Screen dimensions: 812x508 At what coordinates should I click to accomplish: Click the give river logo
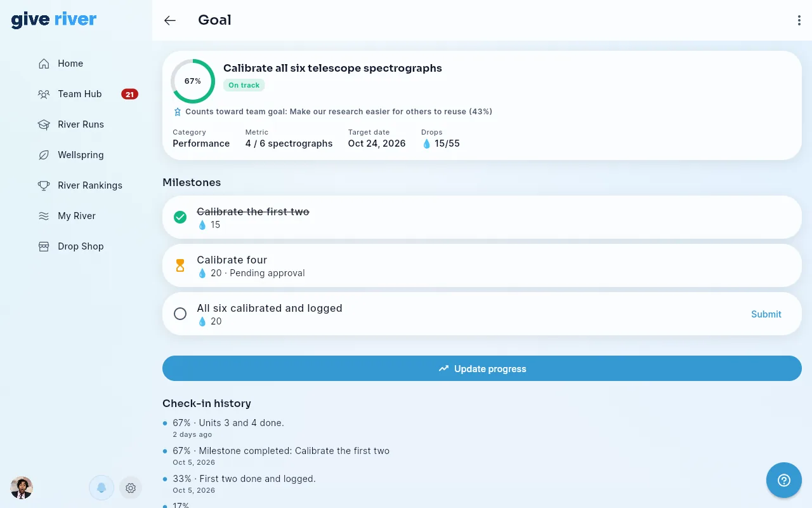coord(54,20)
